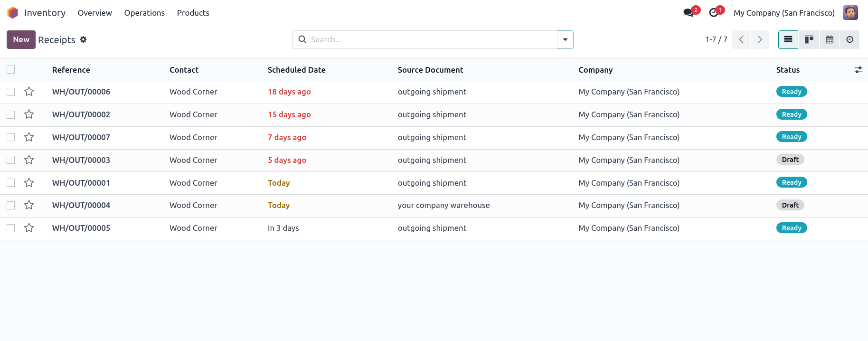The width and height of the screenshot is (868, 341).
Task: Open optional columns settings icon
Action: tap(858, 70)
